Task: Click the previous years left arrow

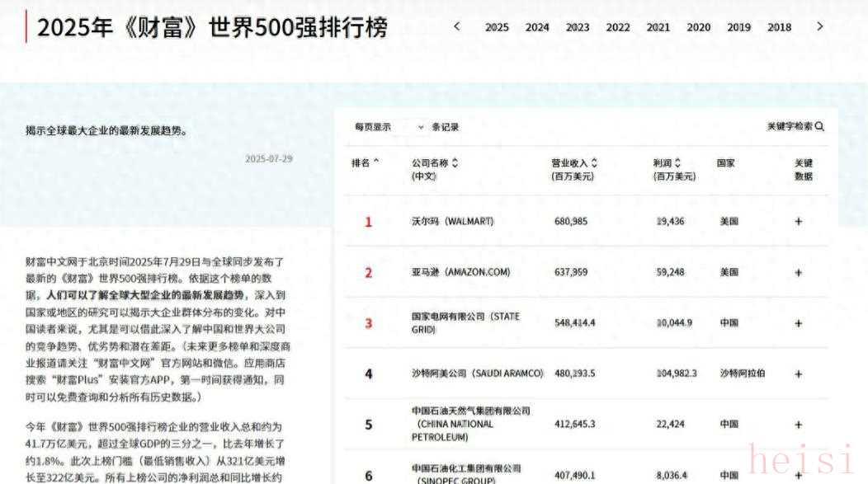Action: click(457, 26)
